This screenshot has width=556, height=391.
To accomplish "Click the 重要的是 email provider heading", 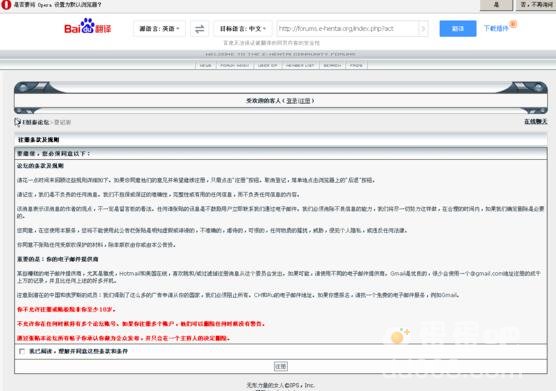I will pos(58,259).
